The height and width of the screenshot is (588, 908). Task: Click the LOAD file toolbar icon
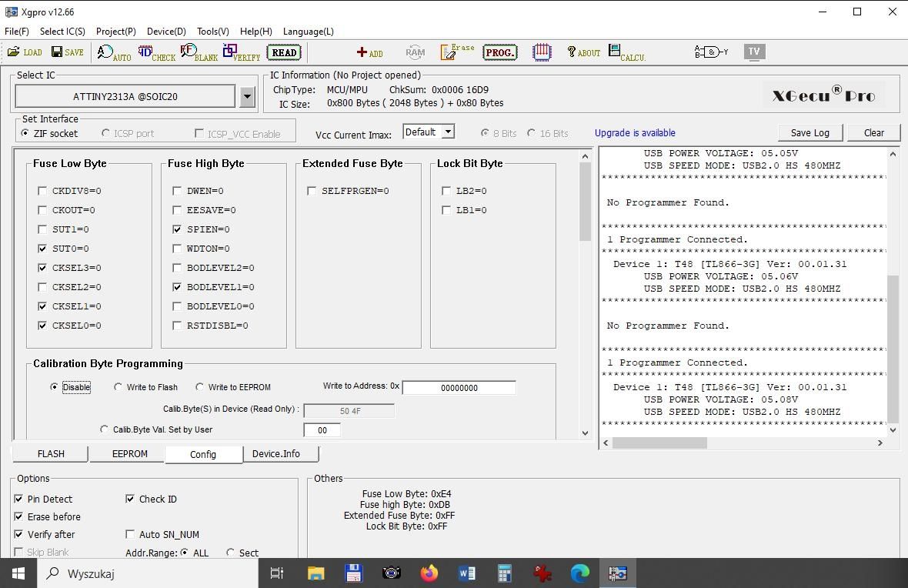pos(25,52)
